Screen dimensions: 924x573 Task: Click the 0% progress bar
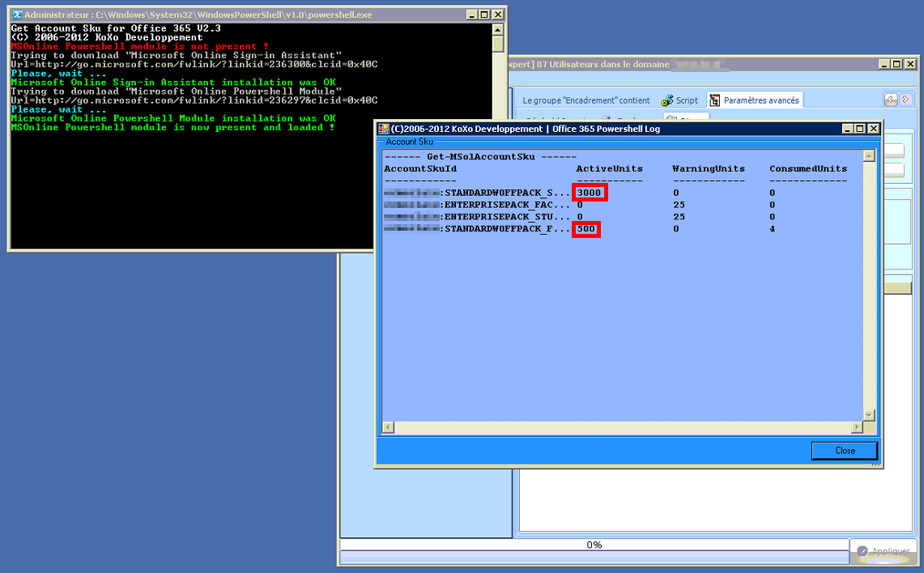tap(594, 545)
